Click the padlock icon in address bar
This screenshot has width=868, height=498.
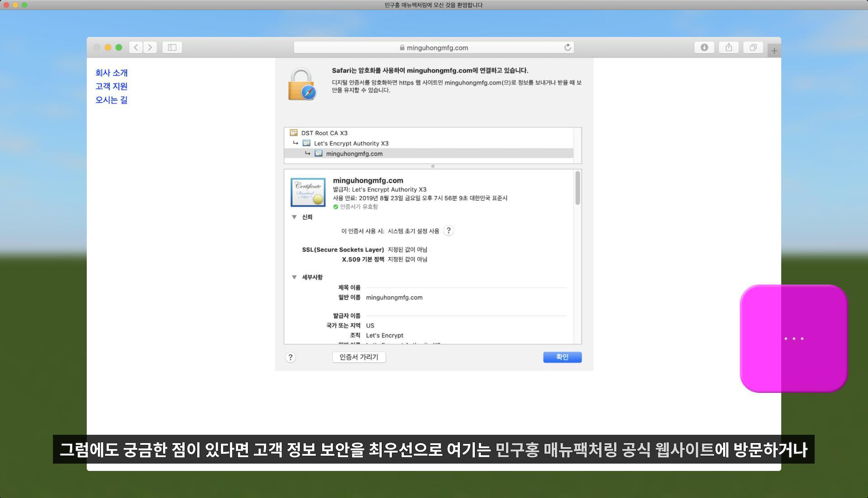click(402, 47)
